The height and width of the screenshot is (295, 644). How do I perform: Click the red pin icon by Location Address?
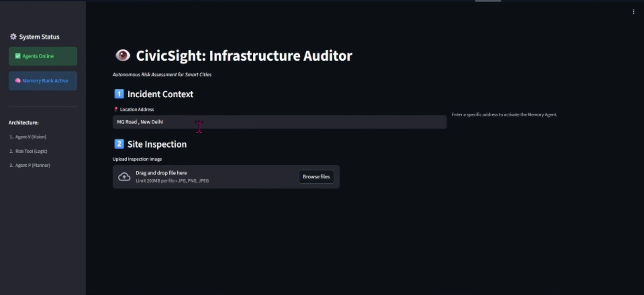point(116,109)
